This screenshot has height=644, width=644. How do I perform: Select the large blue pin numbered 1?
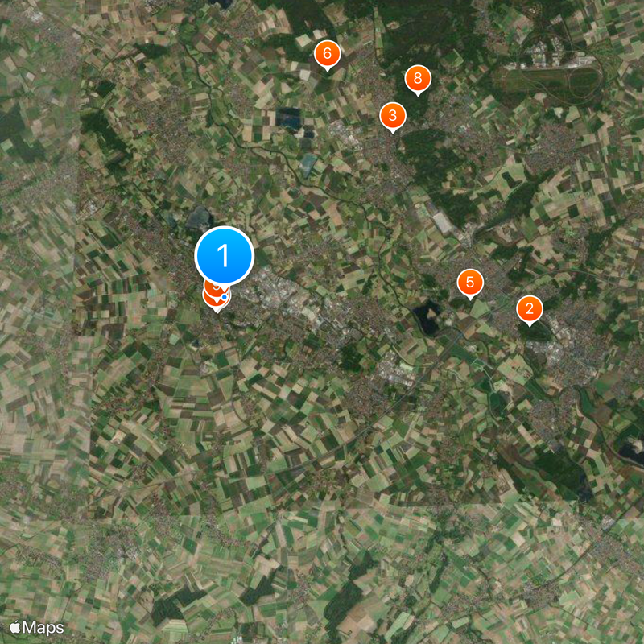[225, 255]
